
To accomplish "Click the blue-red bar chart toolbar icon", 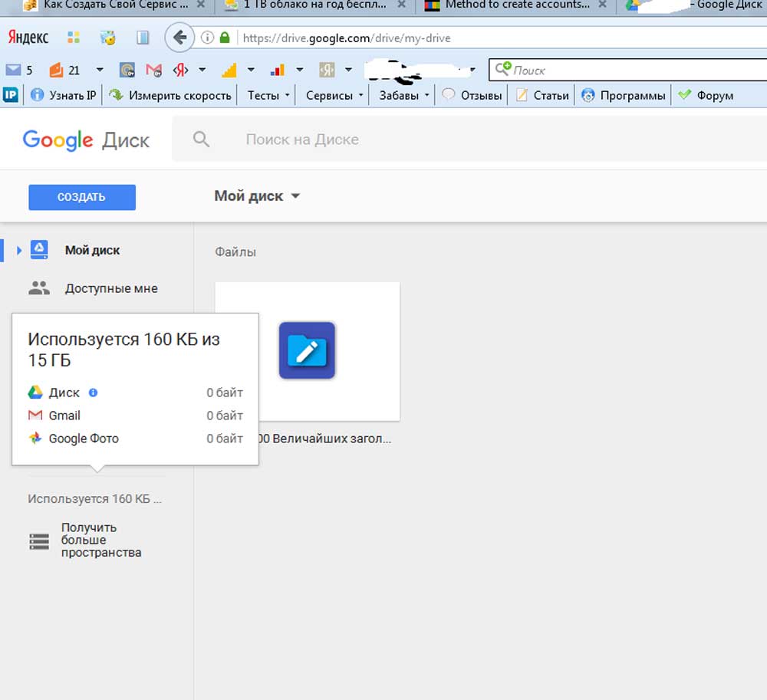I will pos(278,70).
